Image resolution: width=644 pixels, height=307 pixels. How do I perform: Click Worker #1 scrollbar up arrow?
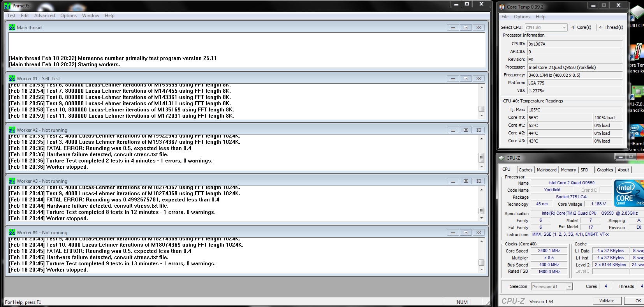[x=482, y=87]
